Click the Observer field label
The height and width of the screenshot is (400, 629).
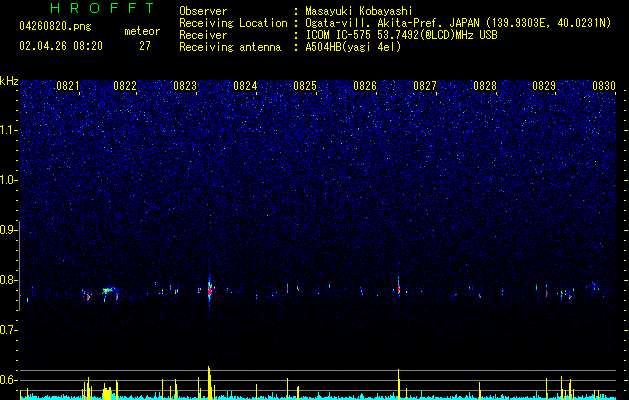[203, 11]
